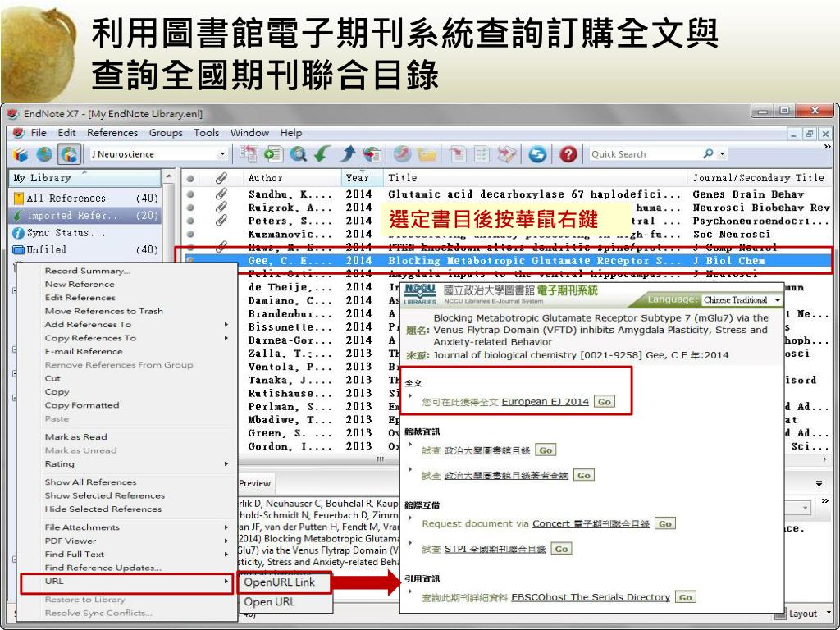Expand Add References To submenu

(137, 325)
